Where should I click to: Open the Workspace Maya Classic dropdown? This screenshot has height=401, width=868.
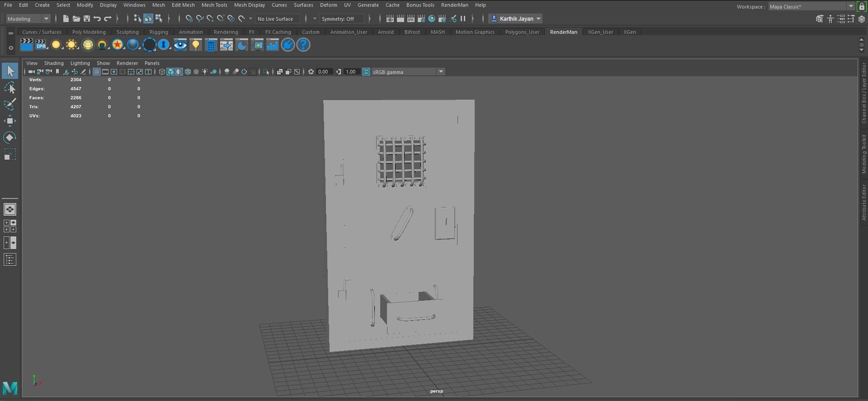811,6
